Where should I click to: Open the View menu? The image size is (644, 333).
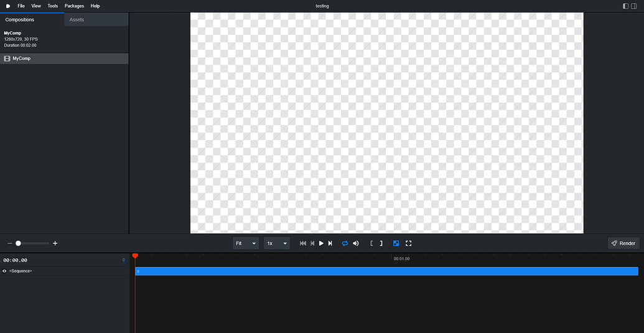[36, 6]
